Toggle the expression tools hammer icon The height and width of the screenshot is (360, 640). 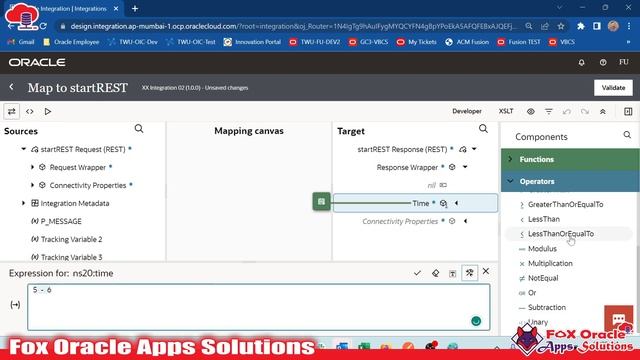[470, 273]
